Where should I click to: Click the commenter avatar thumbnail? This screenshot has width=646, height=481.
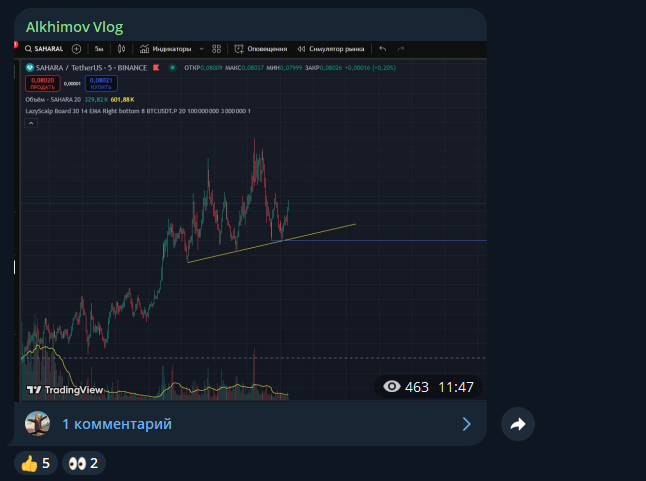point(37,423)
